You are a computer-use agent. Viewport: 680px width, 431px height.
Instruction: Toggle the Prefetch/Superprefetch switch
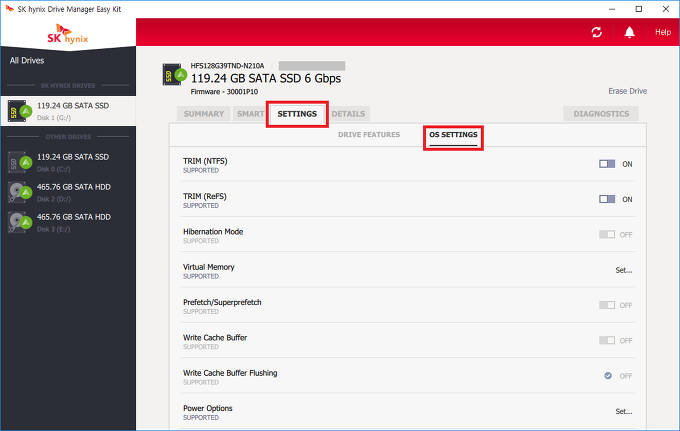click(607, 305)
